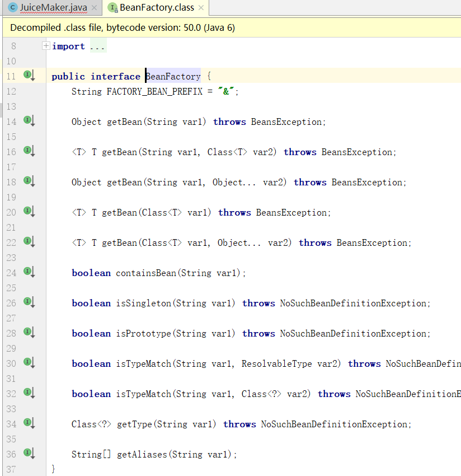Click the FACTORY_BEAN_PREFIX constant name
This screenshot has width=461, height=476.
[154, 92]
